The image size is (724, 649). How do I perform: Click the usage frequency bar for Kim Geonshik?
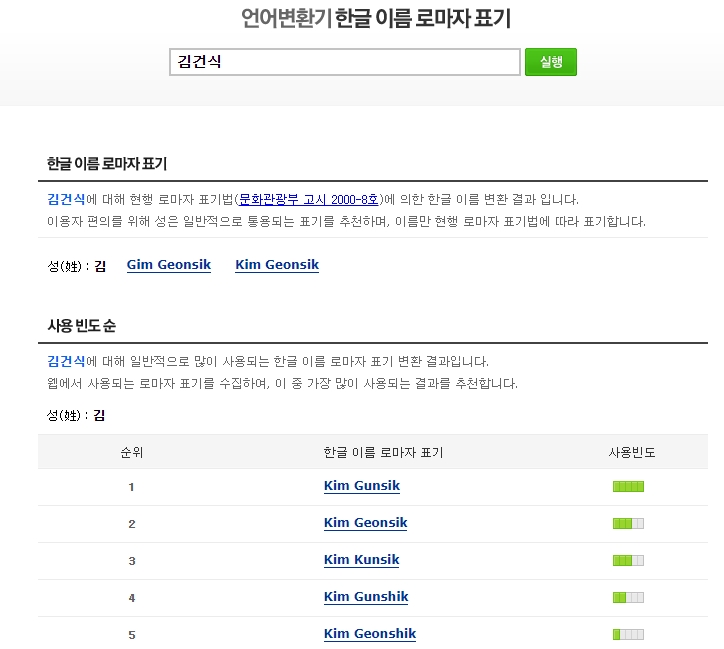click(628, 634)
